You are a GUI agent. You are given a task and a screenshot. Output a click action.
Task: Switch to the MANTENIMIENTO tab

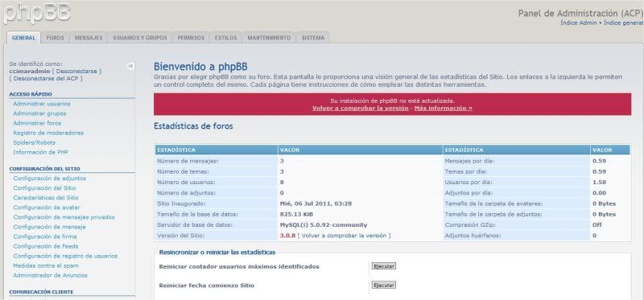click(269, 38)
